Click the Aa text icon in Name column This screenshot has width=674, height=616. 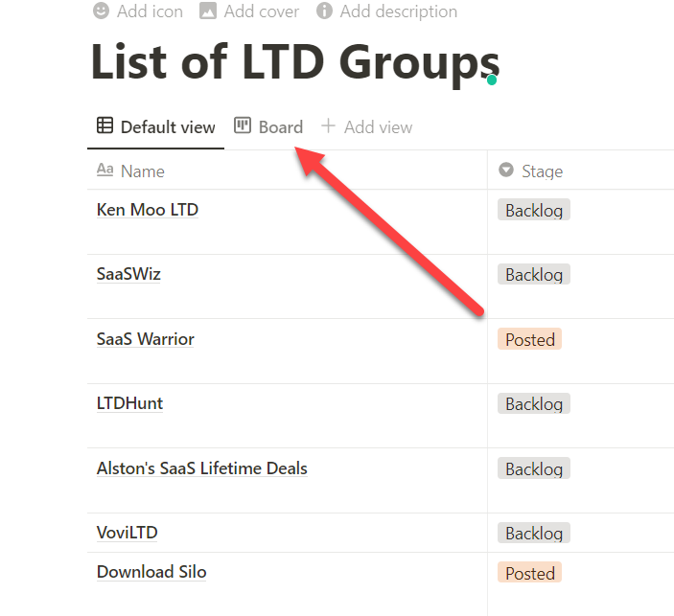pos(105,171)
